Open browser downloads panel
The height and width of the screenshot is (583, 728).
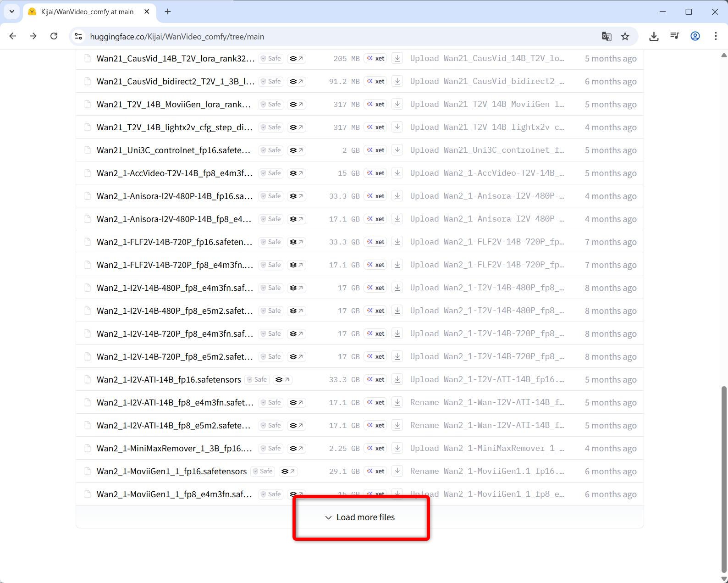654,37
